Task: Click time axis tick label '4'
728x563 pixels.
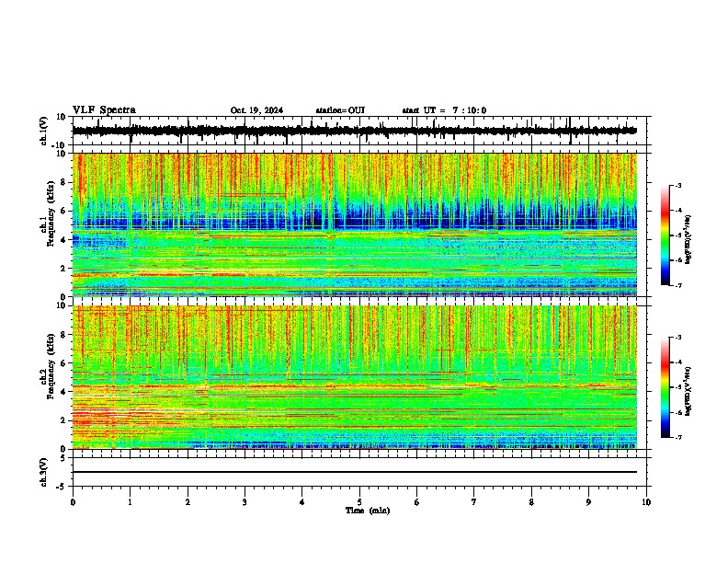Action: [302, 502]
